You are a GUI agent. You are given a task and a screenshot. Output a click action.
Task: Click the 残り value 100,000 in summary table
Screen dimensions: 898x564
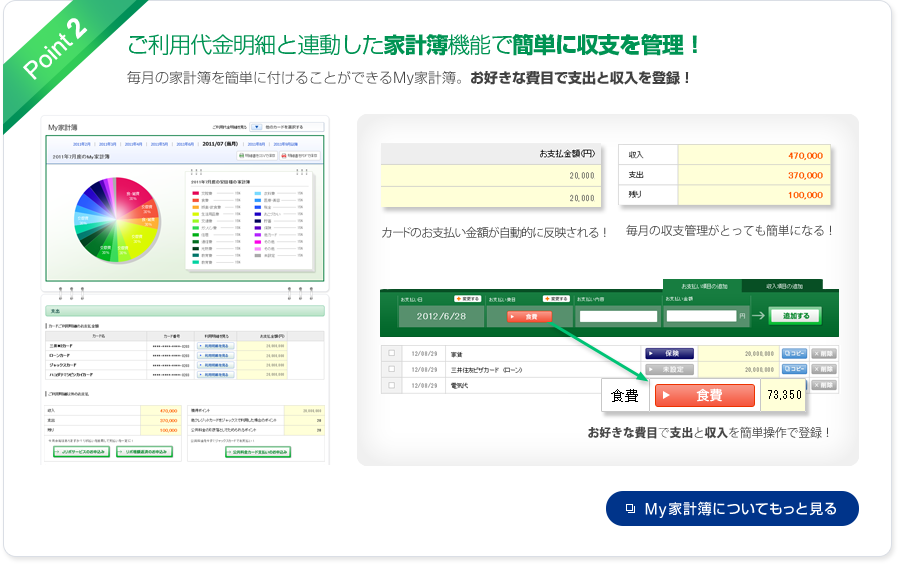click(805, 195)
